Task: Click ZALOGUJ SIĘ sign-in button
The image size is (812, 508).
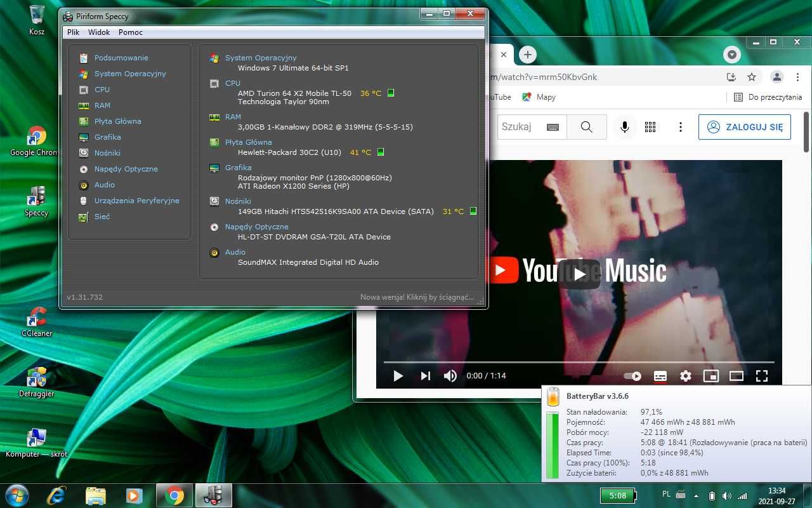Action: point(745,127)
